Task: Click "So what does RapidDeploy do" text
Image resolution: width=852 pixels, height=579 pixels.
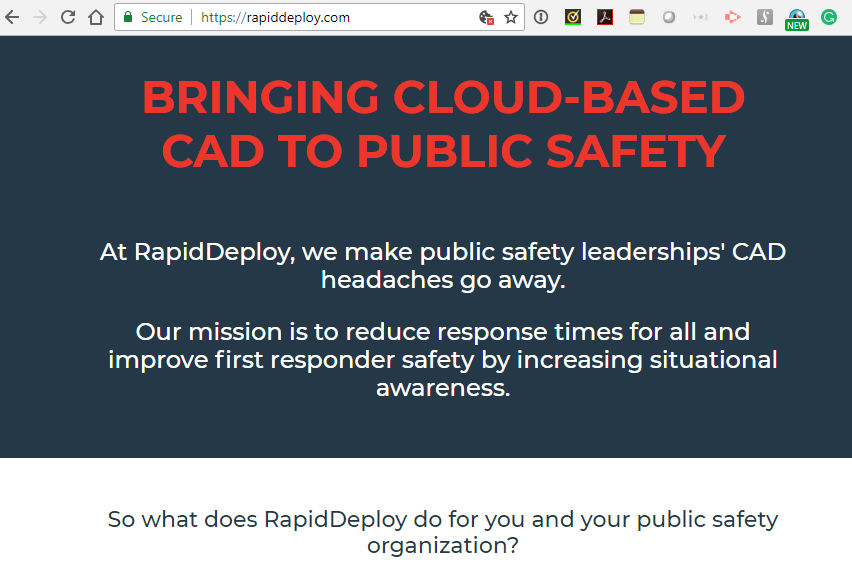Action: (x=443, y=532)
